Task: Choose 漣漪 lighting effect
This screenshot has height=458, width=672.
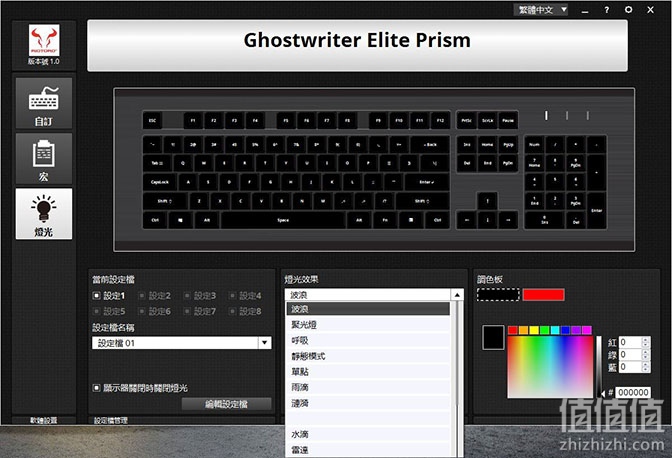Action: tap(368, 403)
